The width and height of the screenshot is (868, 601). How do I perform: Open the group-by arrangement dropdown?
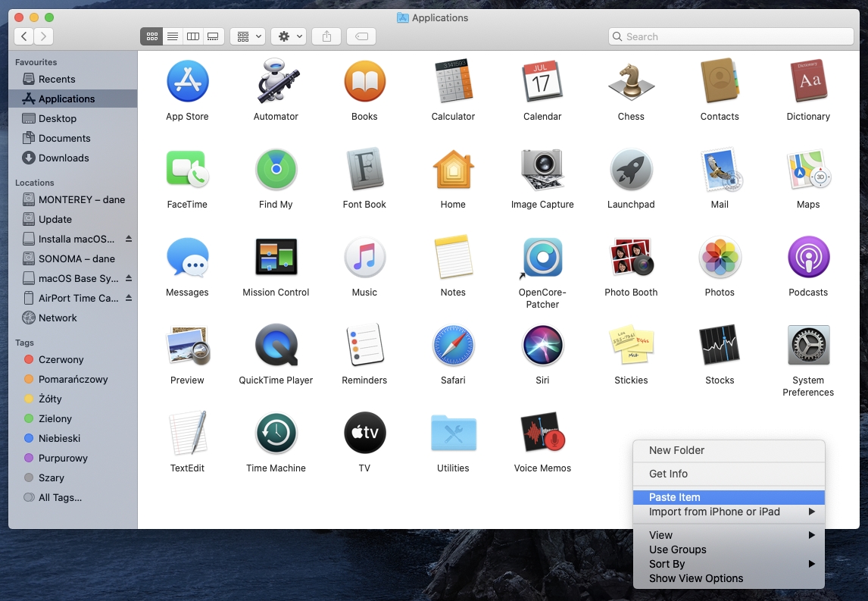(x=248, y=36)
